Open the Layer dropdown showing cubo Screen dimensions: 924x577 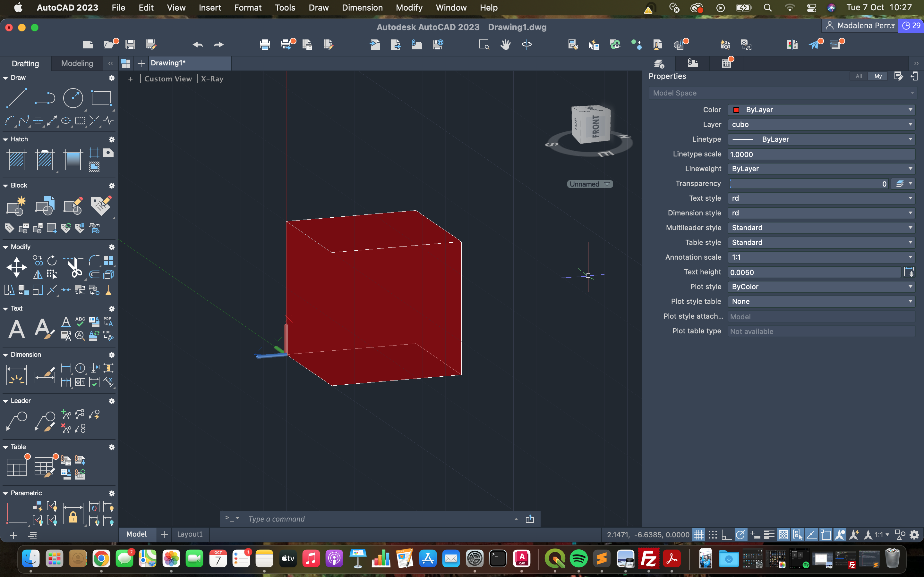(x=821, y=124)
